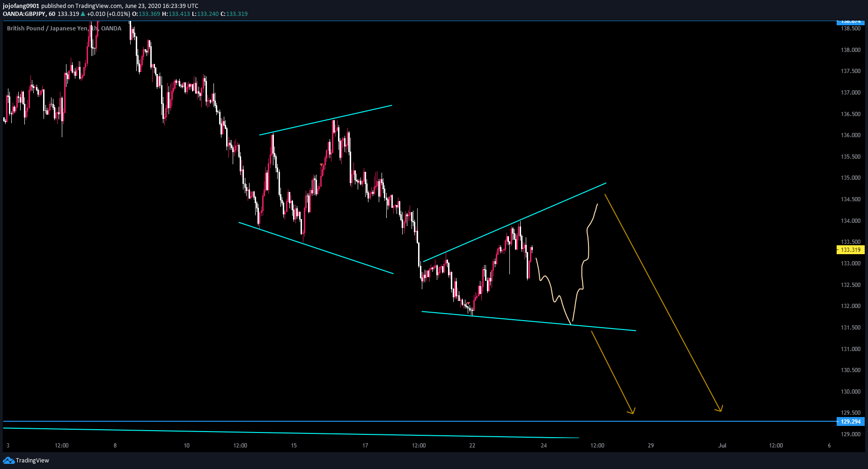Click the 135.500 price axis label
The height and width of the screenshot is (469, 868).
pos(851,157)
